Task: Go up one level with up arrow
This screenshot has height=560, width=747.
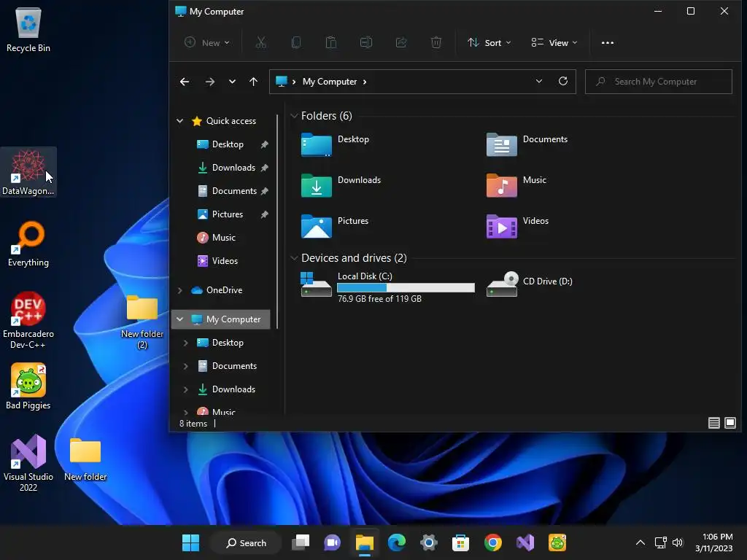Action: [x=253, y=82]
